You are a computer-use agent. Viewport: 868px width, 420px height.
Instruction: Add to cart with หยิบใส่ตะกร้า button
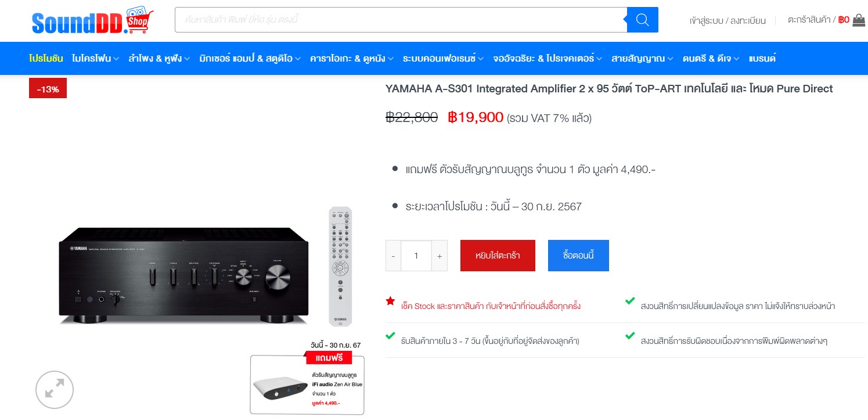498,256
